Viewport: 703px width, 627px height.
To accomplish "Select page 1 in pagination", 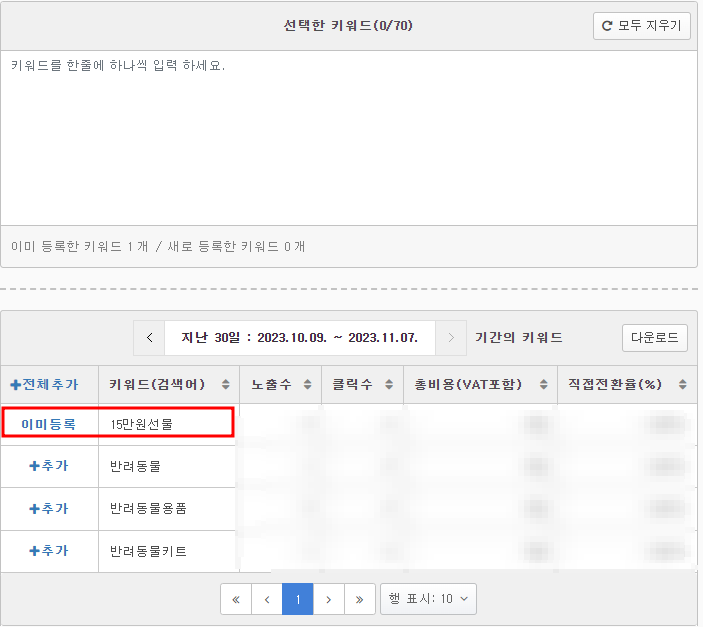I will click(x=298, y=599).
